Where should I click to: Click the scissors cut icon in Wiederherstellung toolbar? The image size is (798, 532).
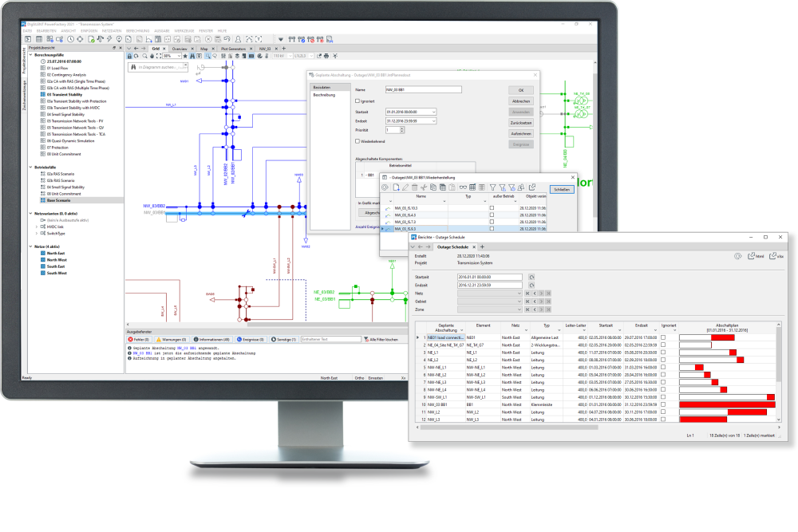coord(424,187)
